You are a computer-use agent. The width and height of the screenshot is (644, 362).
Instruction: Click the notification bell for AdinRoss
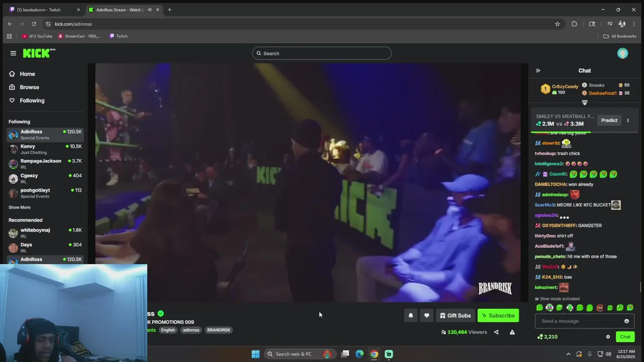coord(411,316)
